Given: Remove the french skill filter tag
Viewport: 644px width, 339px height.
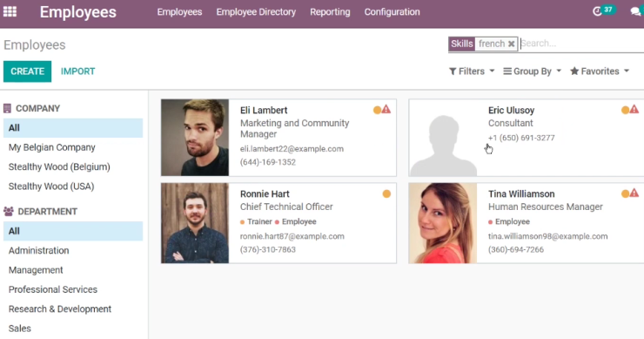Looking at the screenshot, I should 512,44.
